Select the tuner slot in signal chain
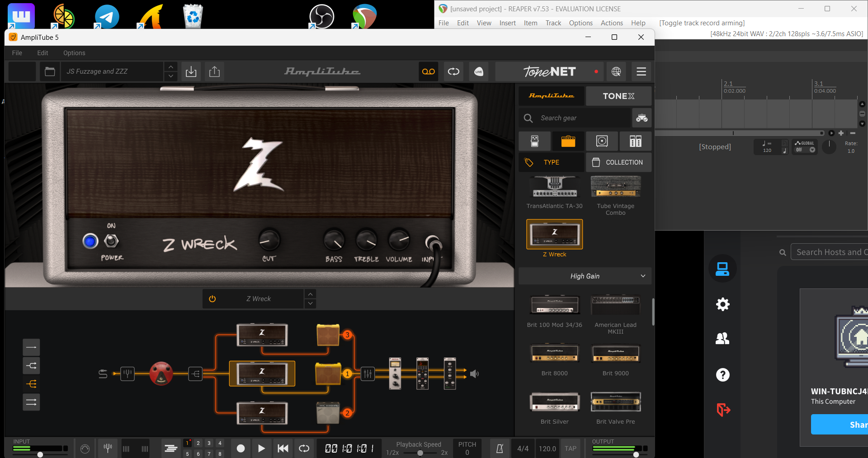868x458 pixels. (x=127, y=373)
